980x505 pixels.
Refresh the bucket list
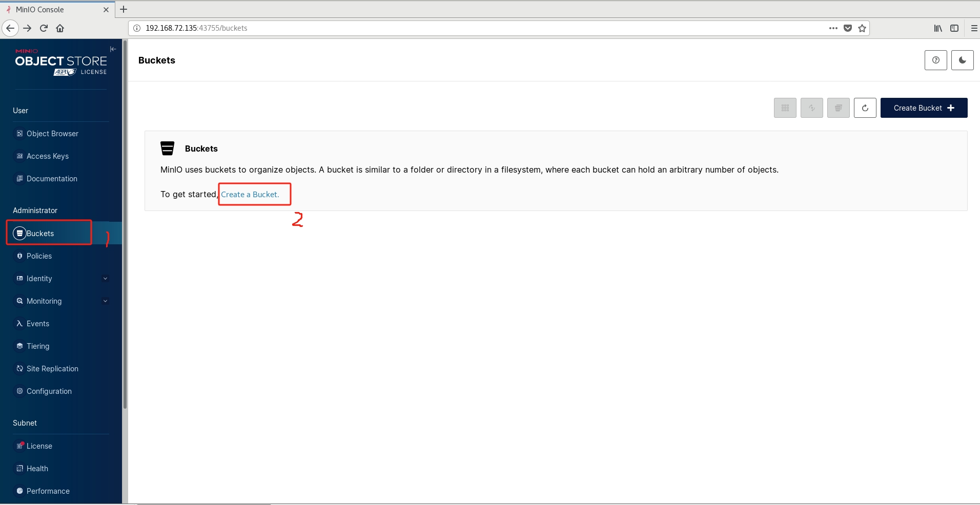point(865,108)
